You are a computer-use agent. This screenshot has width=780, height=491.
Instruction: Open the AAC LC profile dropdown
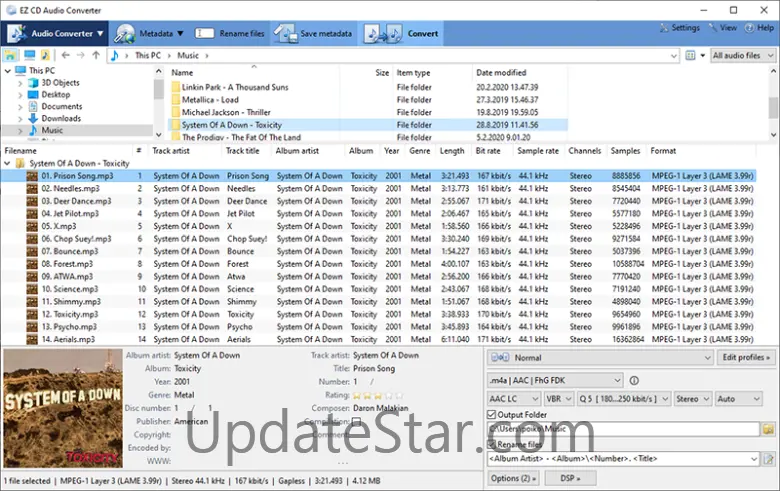[514, 399]
